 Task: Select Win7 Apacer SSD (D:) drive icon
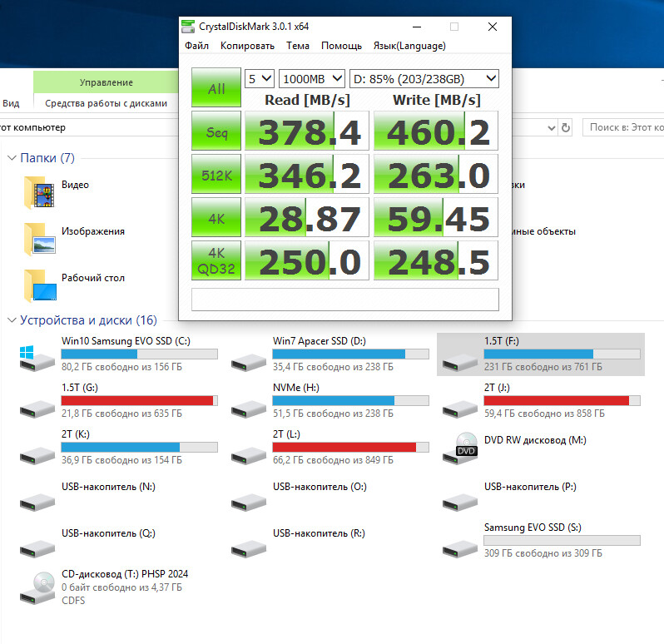pos(249,362)
